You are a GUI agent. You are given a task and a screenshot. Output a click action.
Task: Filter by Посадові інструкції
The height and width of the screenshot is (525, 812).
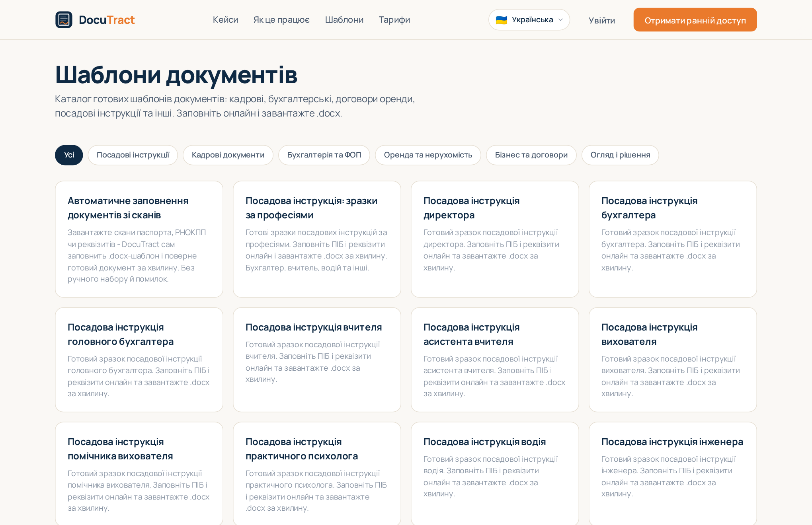pyautogui.click(x=133, y=155)
